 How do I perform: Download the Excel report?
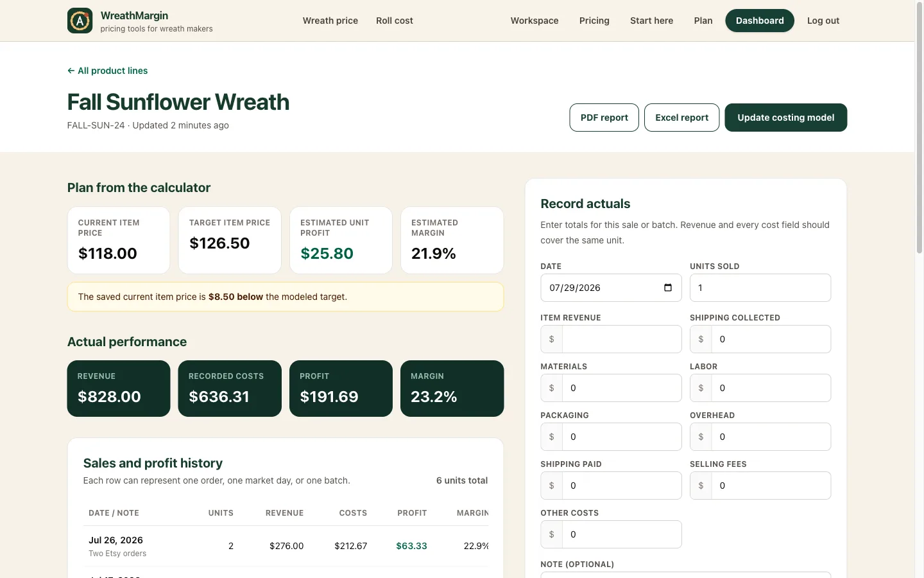(681, 118)
